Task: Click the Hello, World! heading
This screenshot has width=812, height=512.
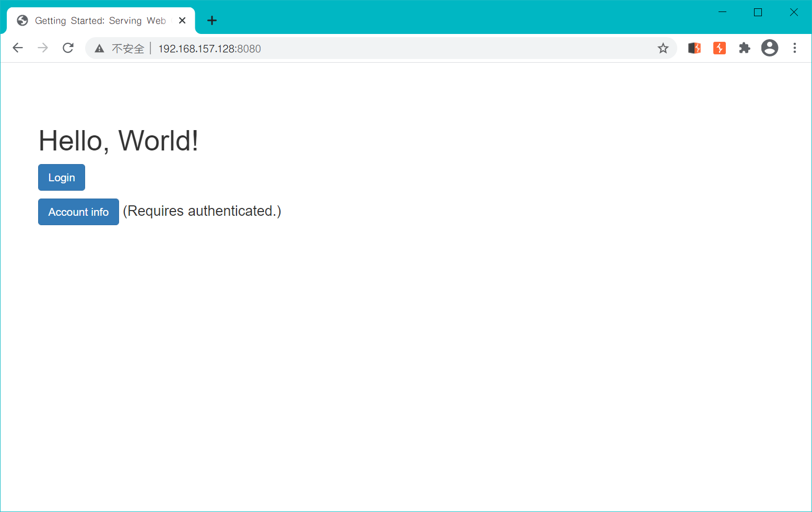Action: click(119, 141)
